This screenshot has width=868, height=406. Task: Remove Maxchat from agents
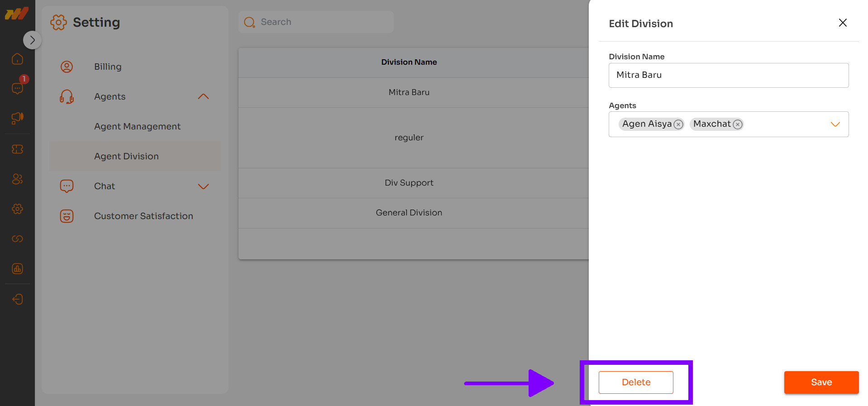(x=738, y=124)
